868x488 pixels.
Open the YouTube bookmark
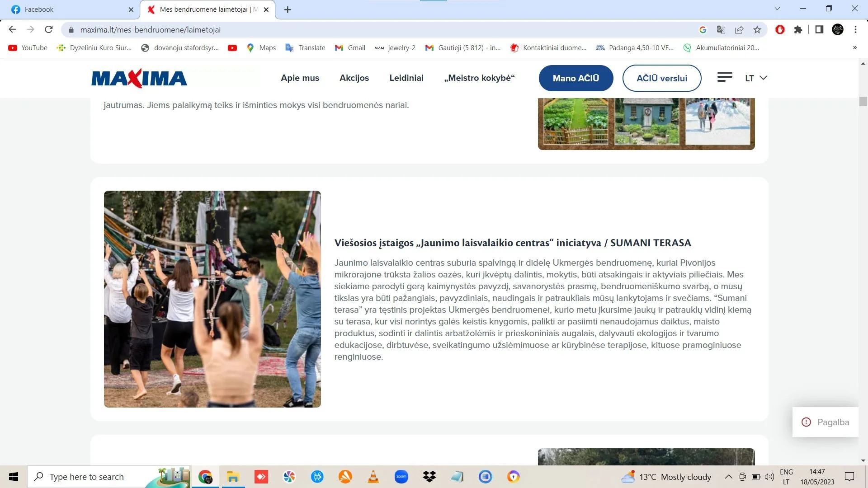point(28,47)
